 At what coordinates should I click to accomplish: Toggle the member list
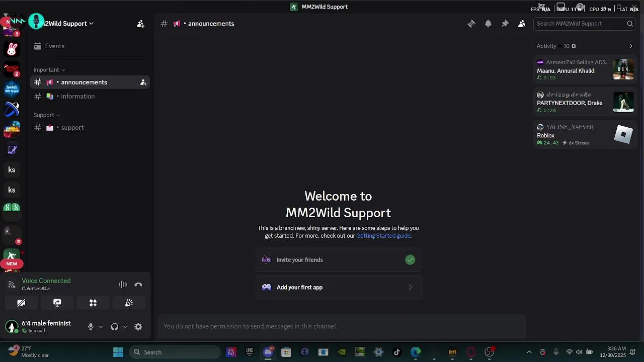[522, 24]
